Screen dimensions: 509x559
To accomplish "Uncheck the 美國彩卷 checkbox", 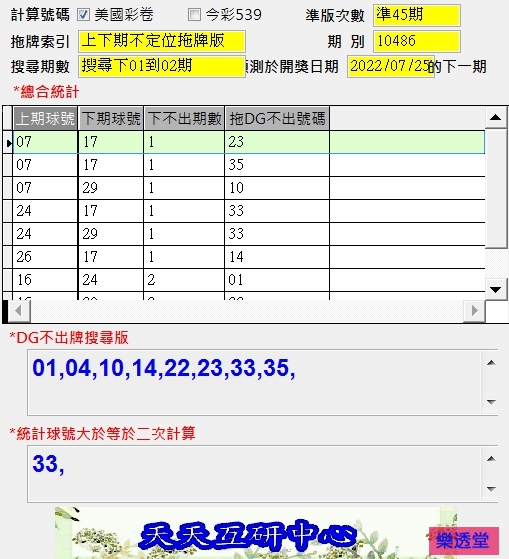I will tap(83, 15).
